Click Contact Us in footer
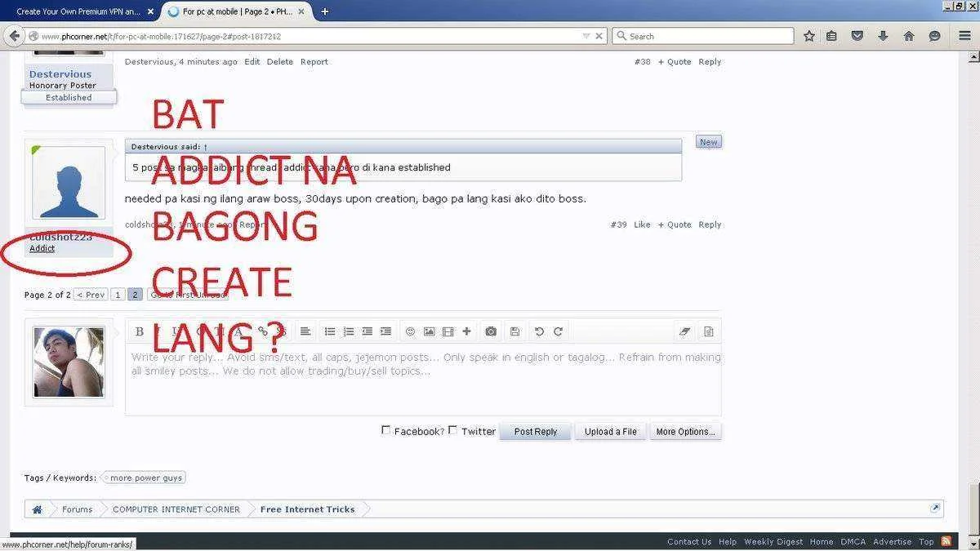This screenshot has height=551, width=980. [x=689, y=541]
